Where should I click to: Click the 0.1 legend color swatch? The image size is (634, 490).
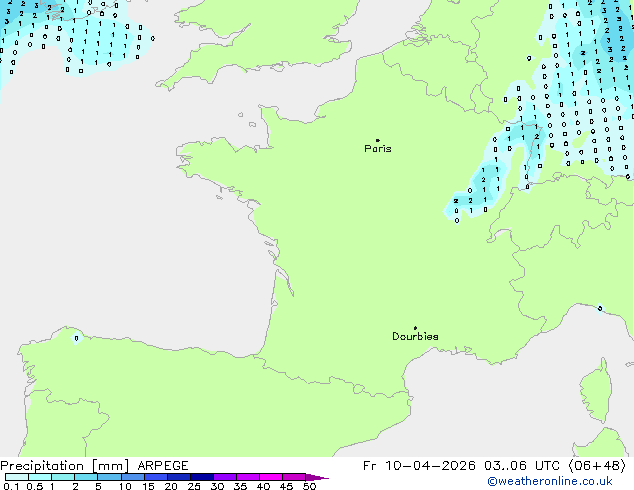pos(17,477)
